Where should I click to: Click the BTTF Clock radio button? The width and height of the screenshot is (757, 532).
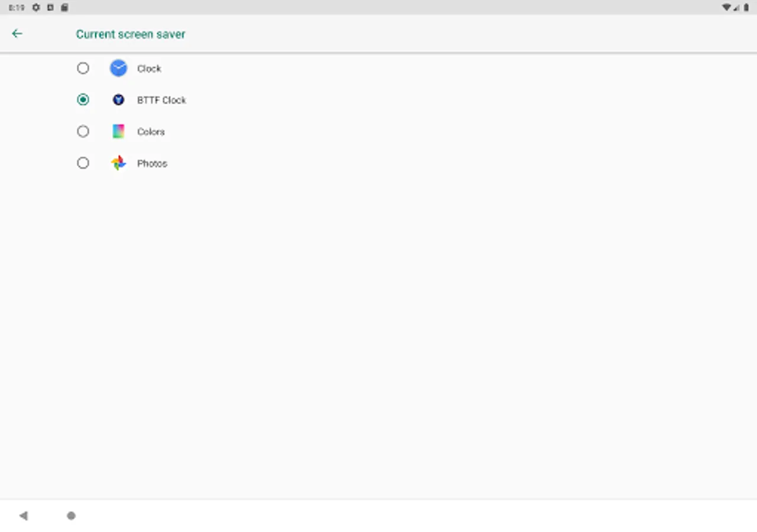(83, 100)
